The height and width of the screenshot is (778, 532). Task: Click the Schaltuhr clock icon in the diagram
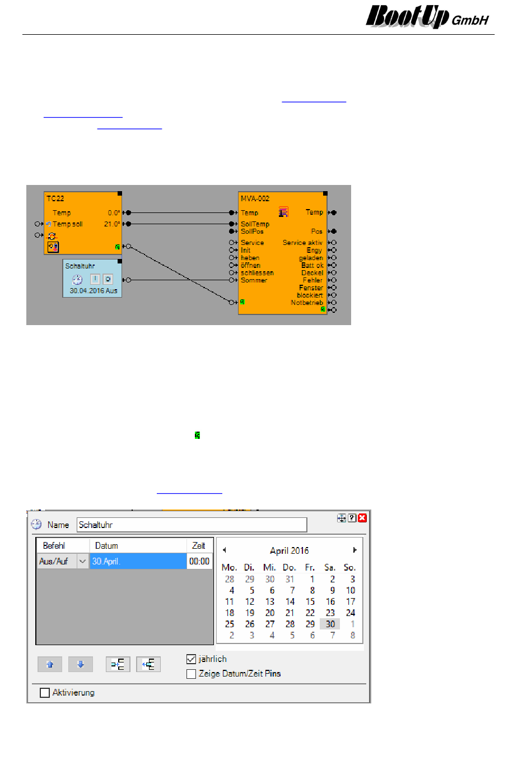pos(77,279)
